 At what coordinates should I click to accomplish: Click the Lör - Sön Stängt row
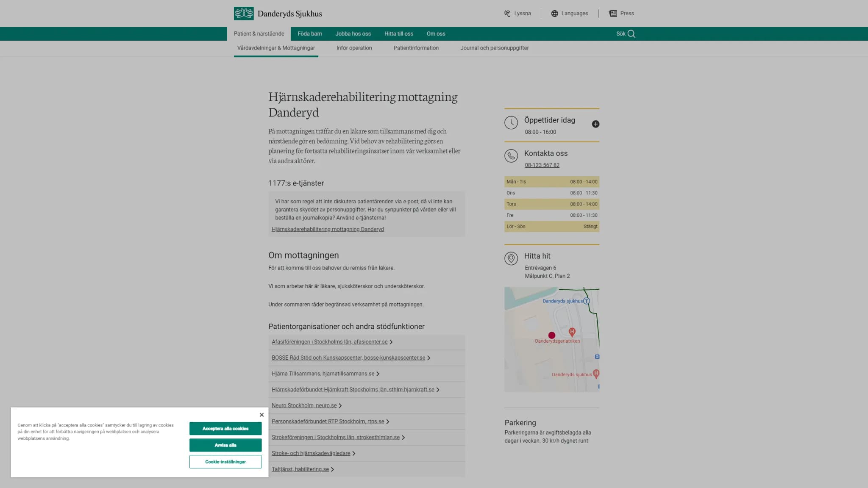[x=552, y=227]
